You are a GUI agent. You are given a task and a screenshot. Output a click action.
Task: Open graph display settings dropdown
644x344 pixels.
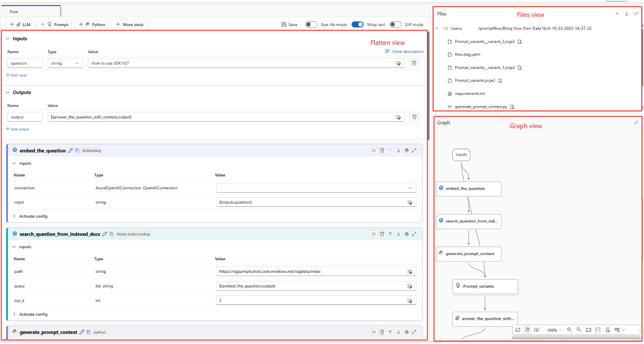[x=619, y=330]
